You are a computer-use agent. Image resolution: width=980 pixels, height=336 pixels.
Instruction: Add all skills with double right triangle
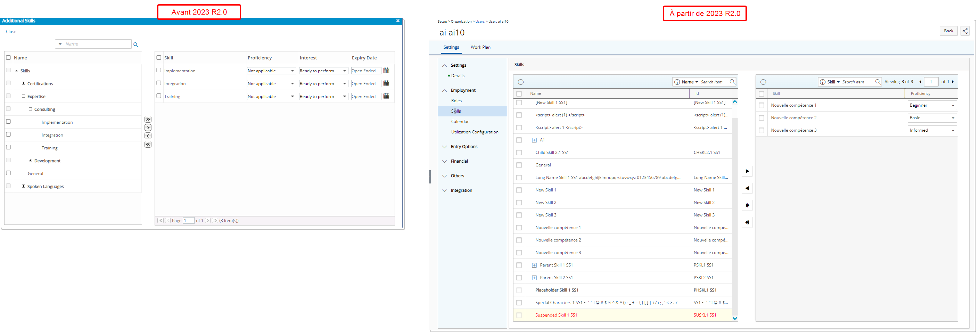pos(747,205)
